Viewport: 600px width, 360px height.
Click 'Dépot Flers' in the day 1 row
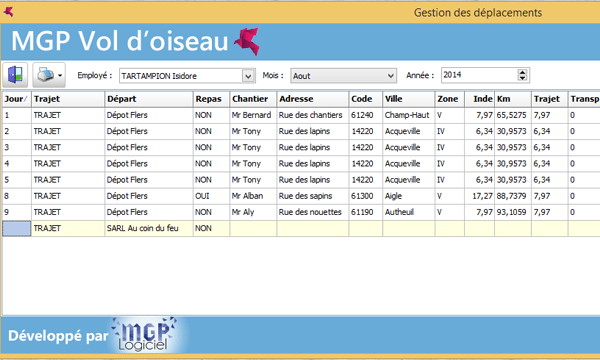pyautogui.click(x=148, y=115)
